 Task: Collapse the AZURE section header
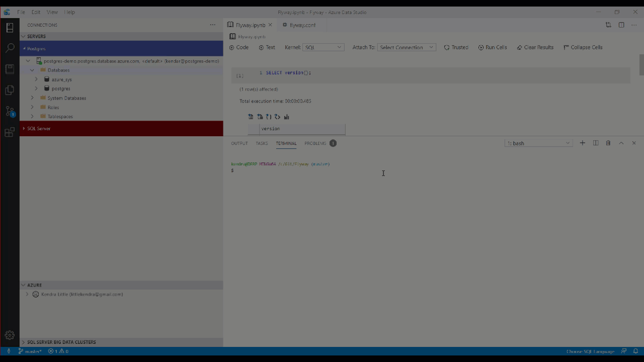point(121,285)
